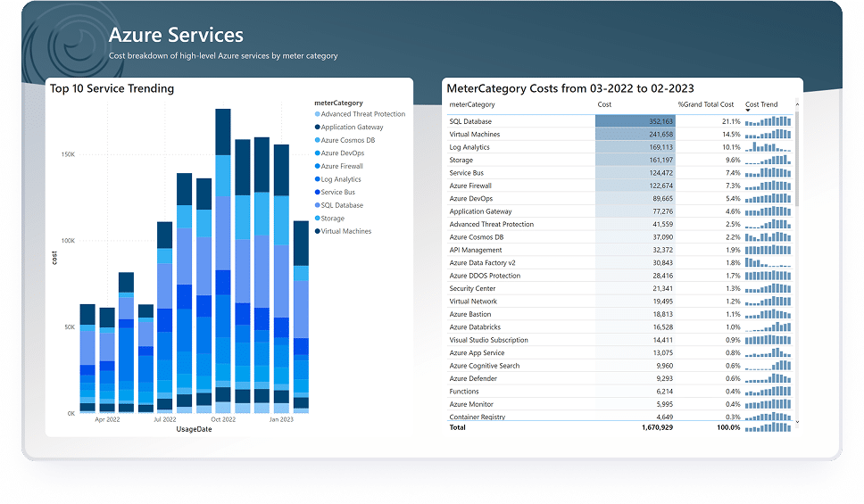Click the 21.1% grand total cell
Image resolution: width=864 pixels, height=504 pixels.
coord(731,121)
